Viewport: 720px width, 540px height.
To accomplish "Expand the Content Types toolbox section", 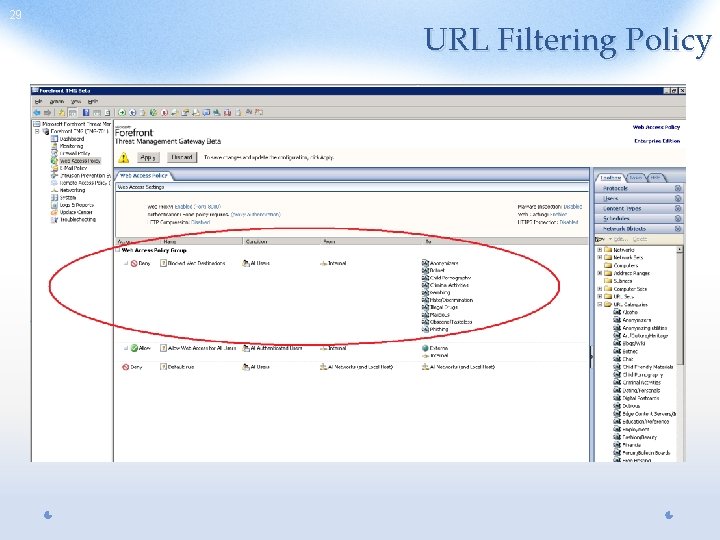I will (678, 208).
